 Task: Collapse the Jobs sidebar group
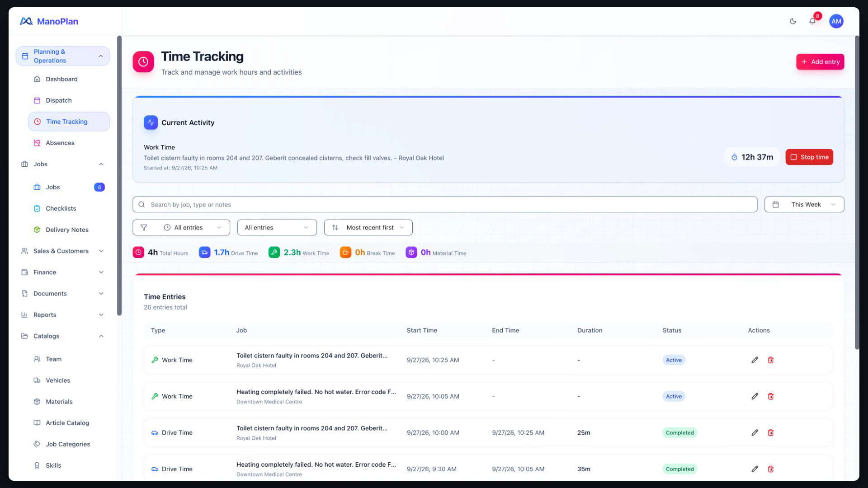[63, 164]
